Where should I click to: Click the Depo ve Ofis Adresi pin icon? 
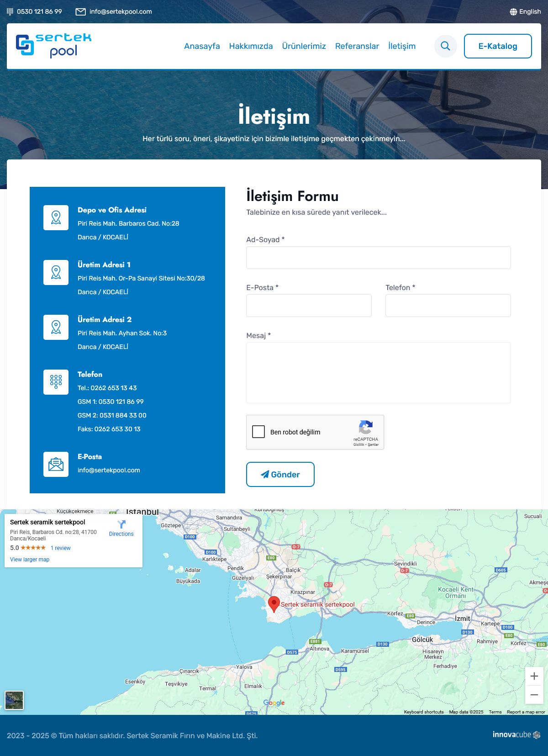(x=56, y=217)
